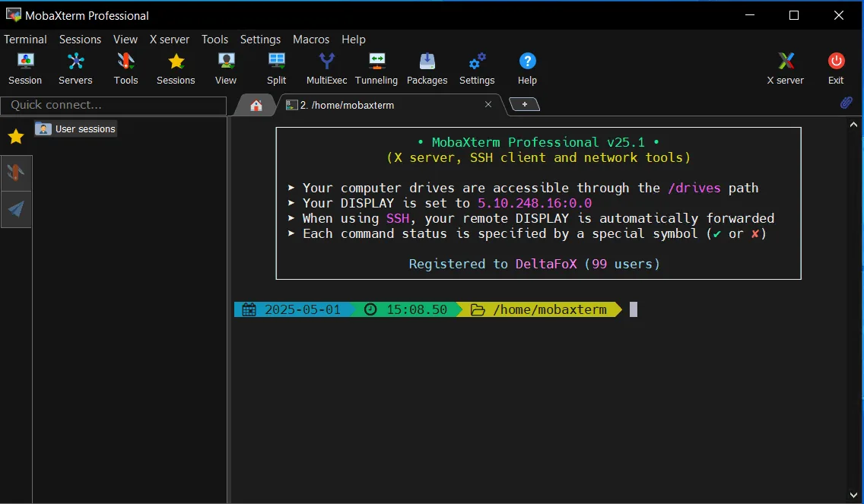Select the User sessions tree item
This screenshot has height=504, width=864.
(75, 129)
